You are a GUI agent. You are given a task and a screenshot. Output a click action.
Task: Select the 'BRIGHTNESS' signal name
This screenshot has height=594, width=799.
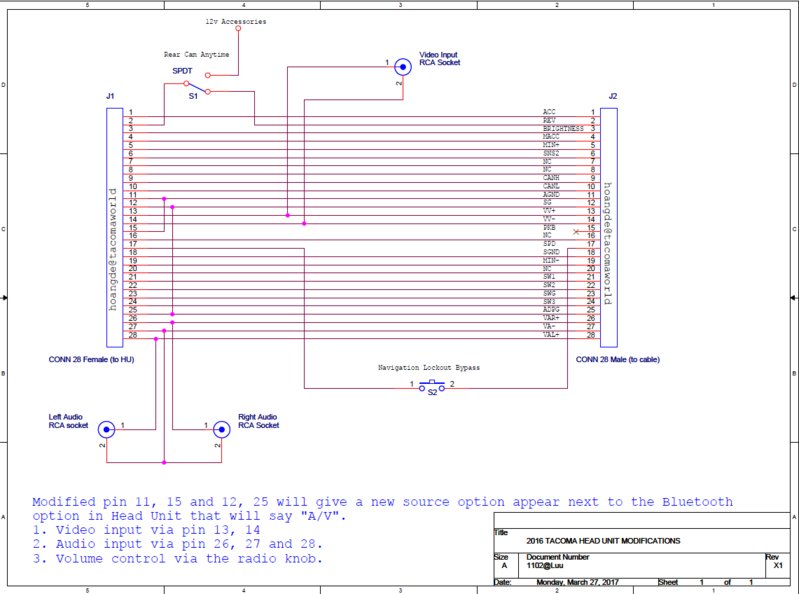coord(563,128)
